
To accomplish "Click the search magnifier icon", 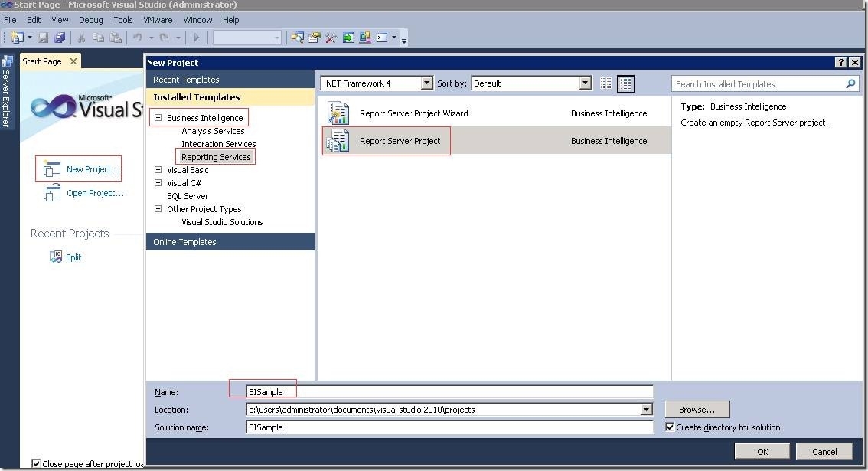I will pyautogui.click(x=851, y=83).
